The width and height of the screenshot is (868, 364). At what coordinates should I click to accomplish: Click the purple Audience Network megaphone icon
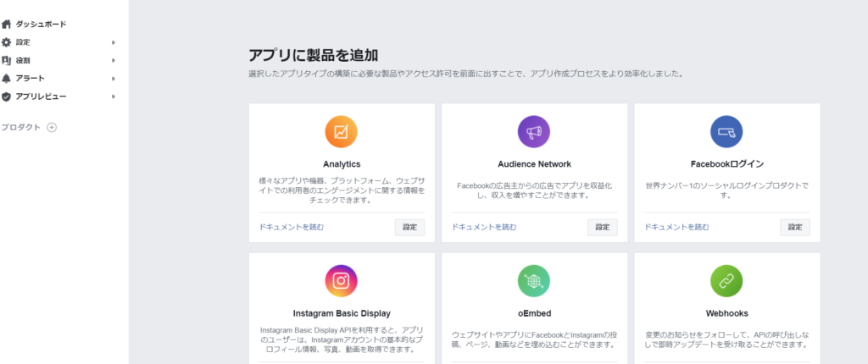point(534,131)
